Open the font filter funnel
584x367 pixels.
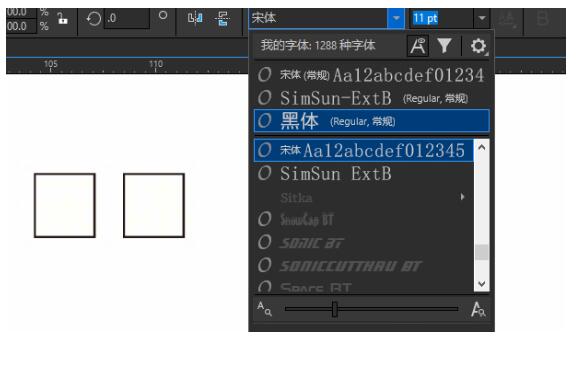click(444, 46)
